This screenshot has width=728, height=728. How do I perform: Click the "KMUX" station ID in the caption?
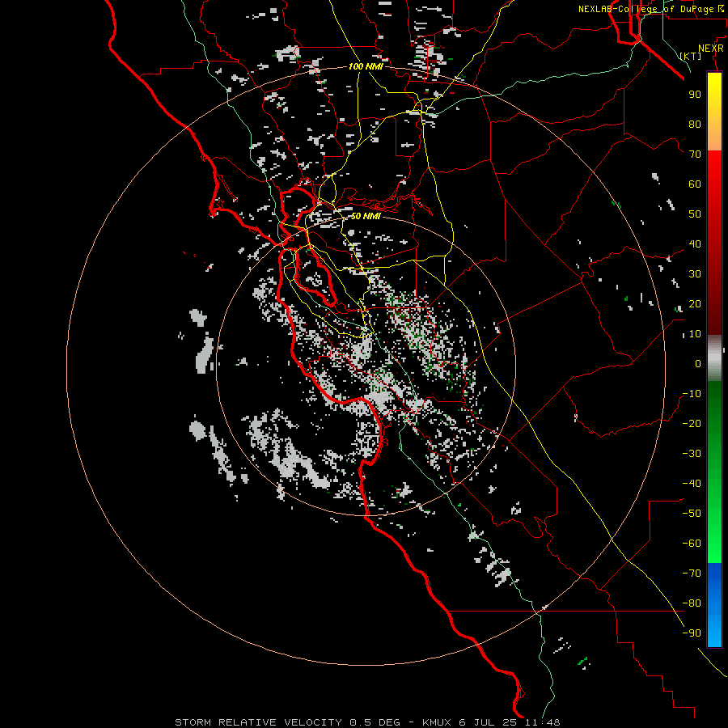pyautogui.click(x=437, y=722)
